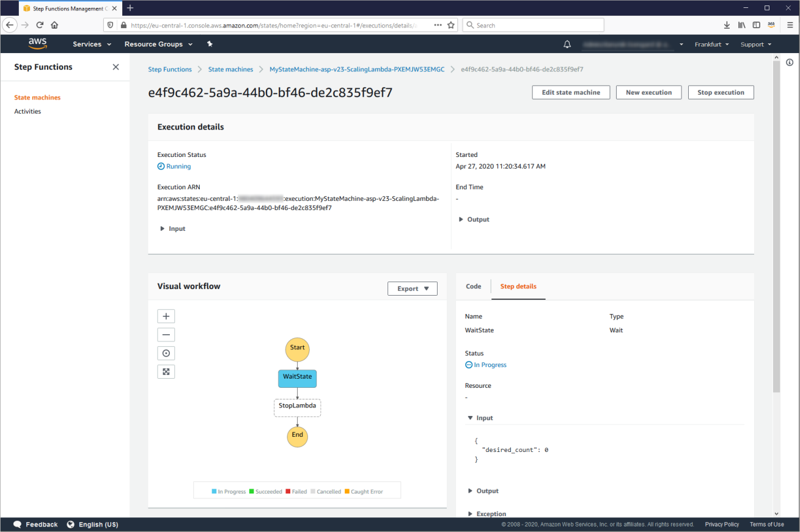
Task: Select the Step details tab
Action: click(x=518, y=286)
